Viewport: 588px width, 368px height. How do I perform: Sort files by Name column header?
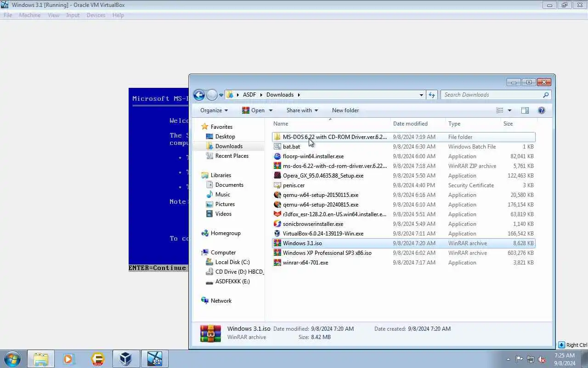pos(281,124)
